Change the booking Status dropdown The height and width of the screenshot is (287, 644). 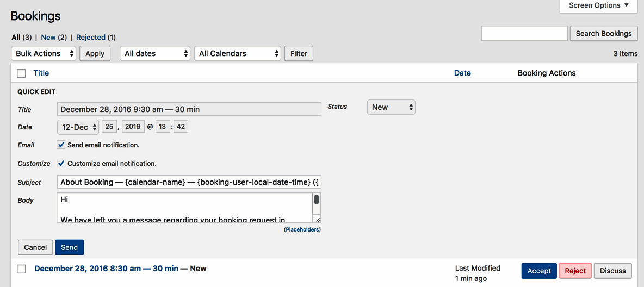coord(391,107)
